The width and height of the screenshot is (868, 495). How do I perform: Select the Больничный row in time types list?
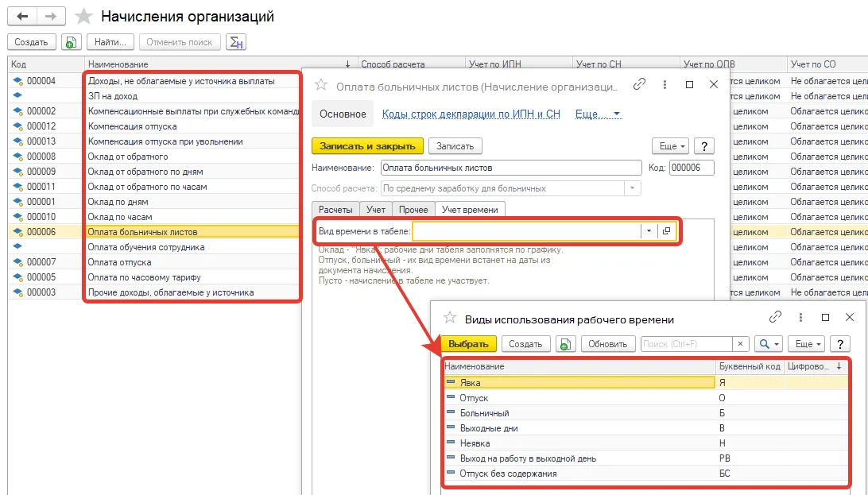coord(645,413)
